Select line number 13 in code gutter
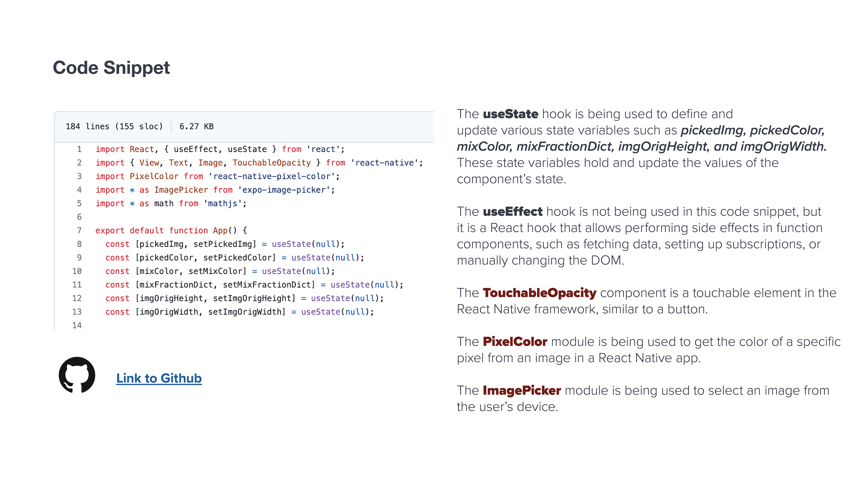The image size is (868, 488). tap(77, 312)
